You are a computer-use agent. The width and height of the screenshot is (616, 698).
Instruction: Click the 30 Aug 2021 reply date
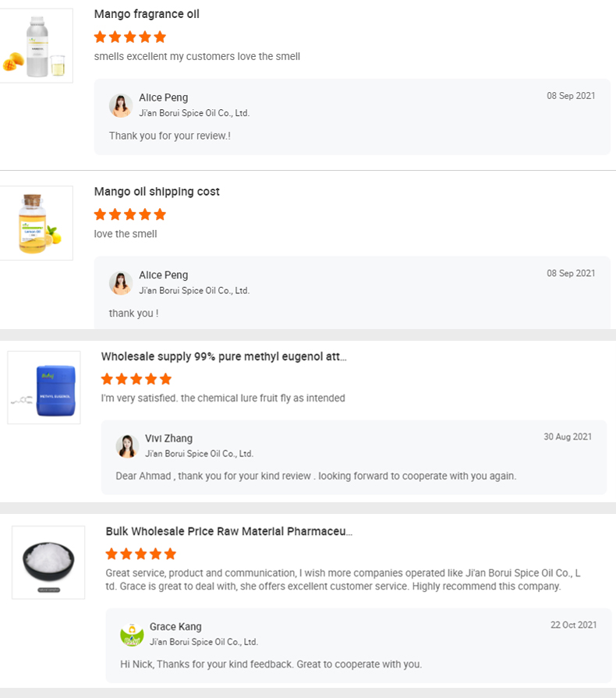click(x=568, y=437)
